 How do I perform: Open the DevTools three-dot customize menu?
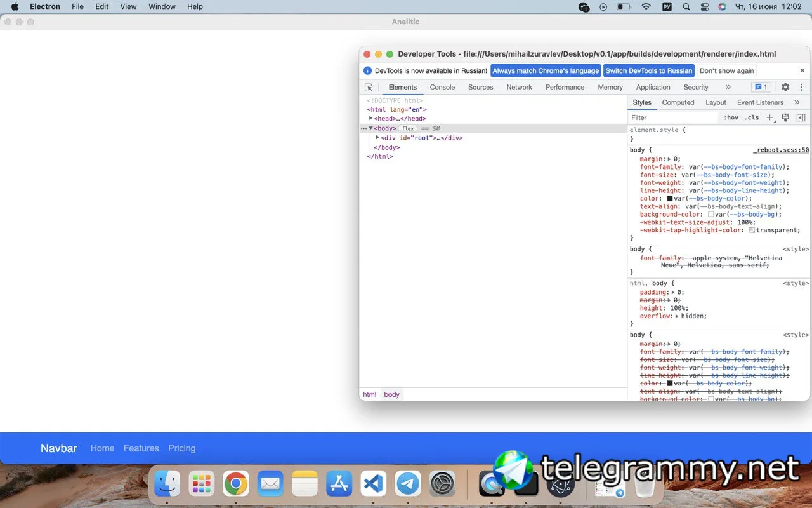click(801, 87)
